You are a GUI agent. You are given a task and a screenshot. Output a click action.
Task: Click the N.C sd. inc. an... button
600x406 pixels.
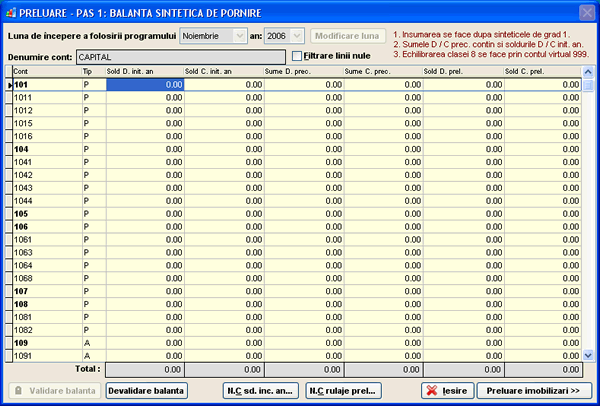(x=259, y=390)
